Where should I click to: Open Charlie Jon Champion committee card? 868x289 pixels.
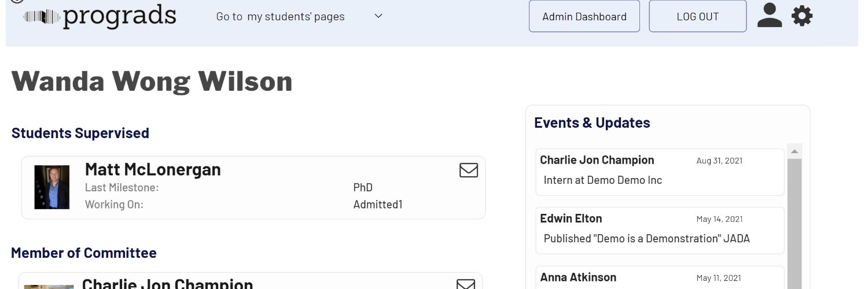(251, 281)
